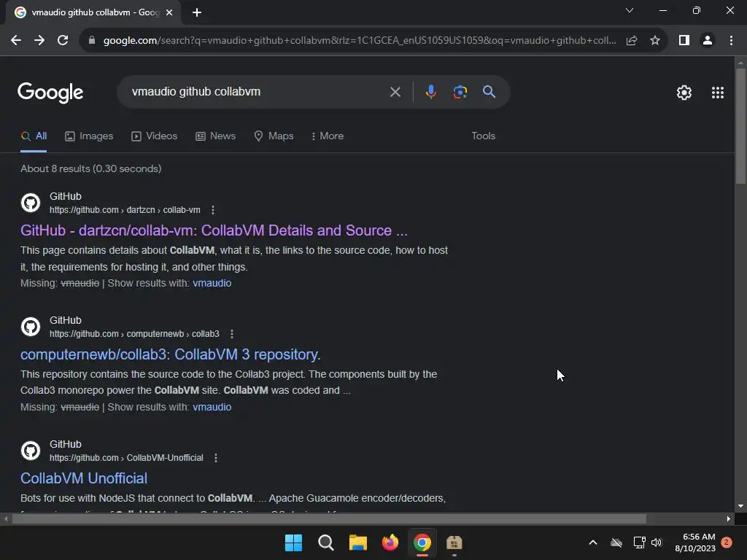Screen dimensions: 747x560
Task: Search by image with Google Lens
Action: (x=460, y=92)
